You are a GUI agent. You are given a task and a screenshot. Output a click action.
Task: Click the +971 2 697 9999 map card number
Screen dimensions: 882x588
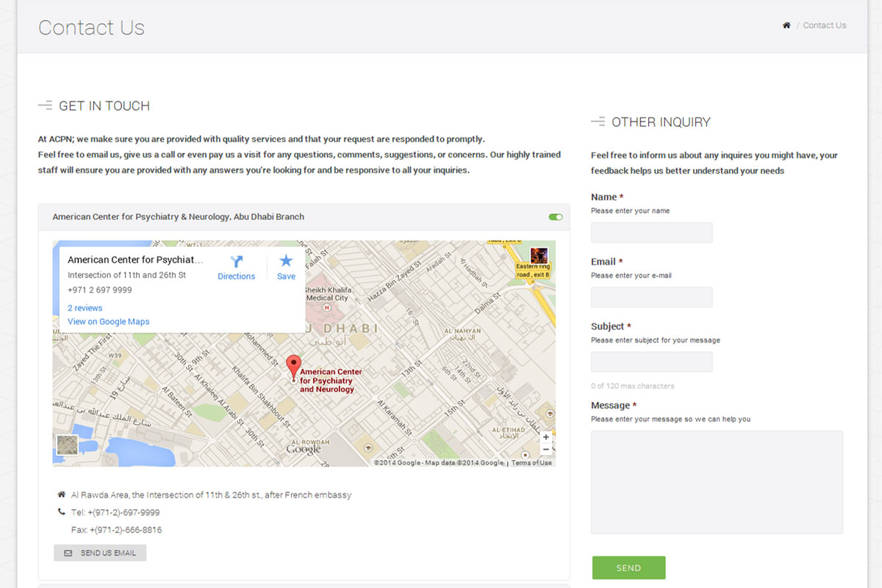pos(100,290)
